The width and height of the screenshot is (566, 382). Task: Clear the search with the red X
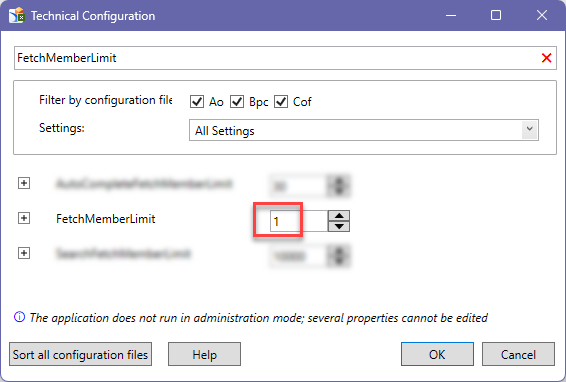(546, 58)
